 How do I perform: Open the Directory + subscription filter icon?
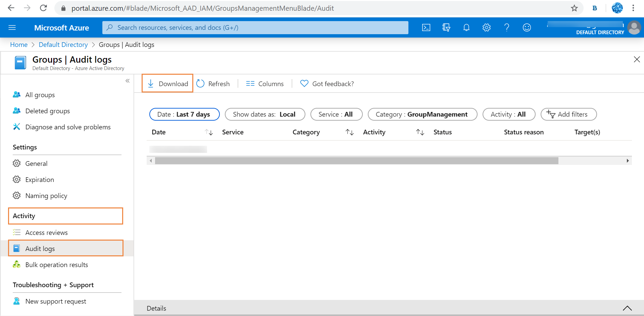click(x=446, y=27)
